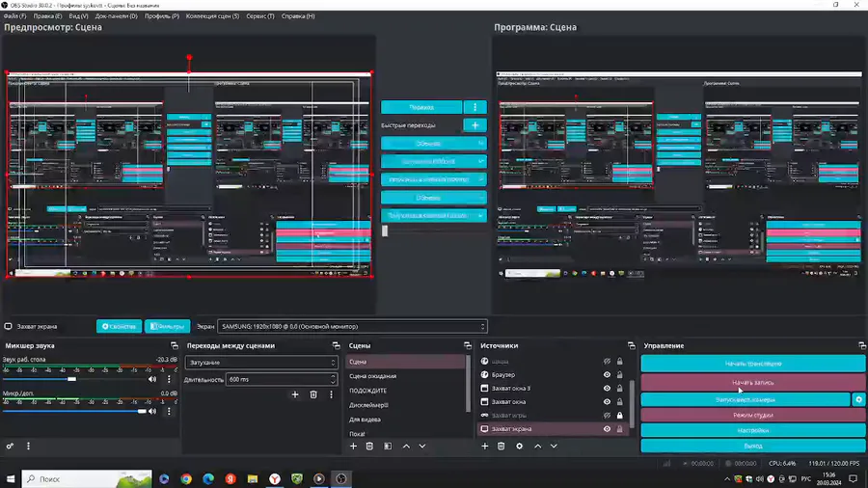Add a new source with plus
The height and width of the screenshot is (488, 868).
click(x=485, y=446)
